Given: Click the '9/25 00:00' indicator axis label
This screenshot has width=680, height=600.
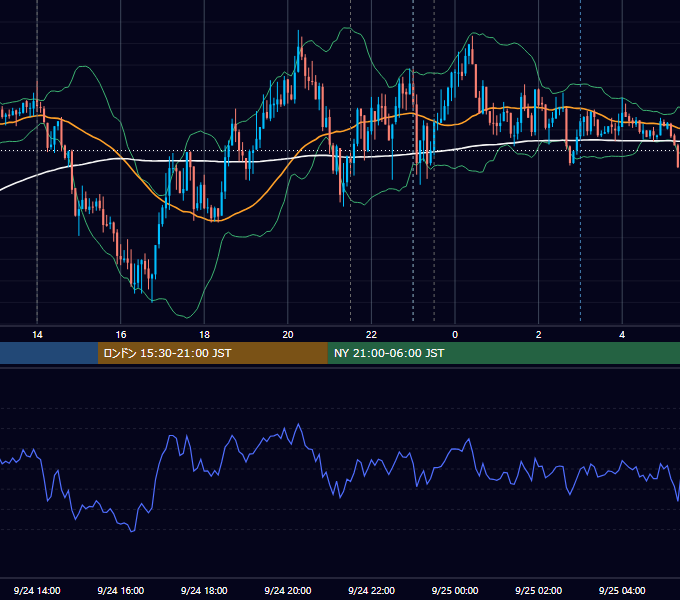Looking at the screenshot, I should tap(455, 590).
